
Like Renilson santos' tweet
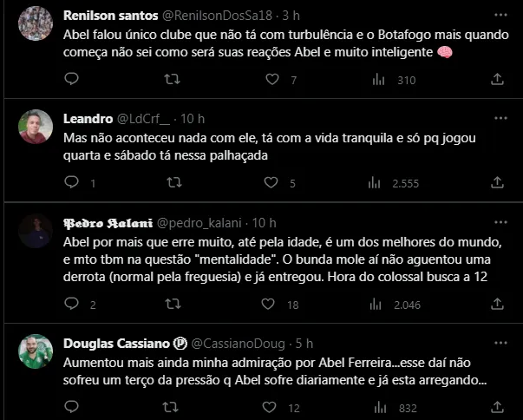click(273, 80)
